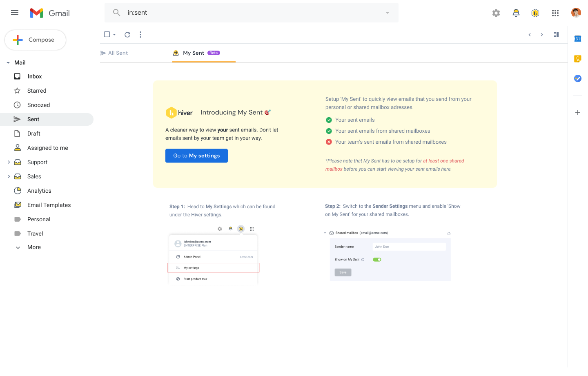
Task: Click the Snoozed clock icon
Action: (x=17, y=105)
